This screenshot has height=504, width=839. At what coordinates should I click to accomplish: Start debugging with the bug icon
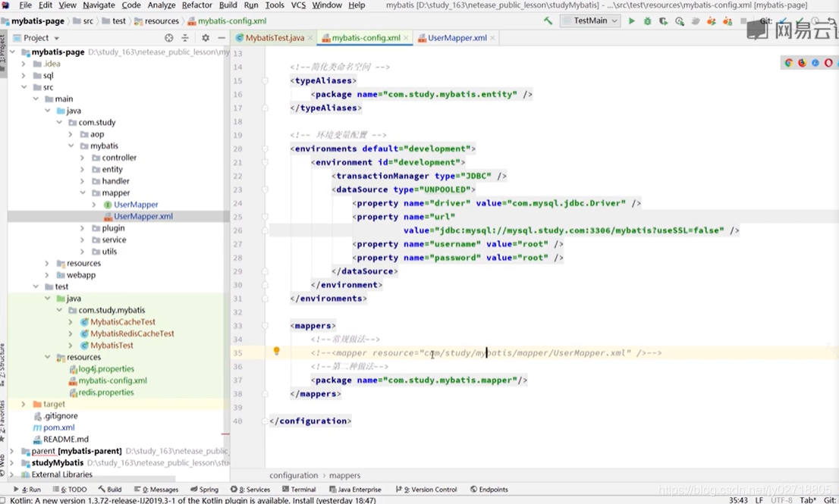click(647, 21)
